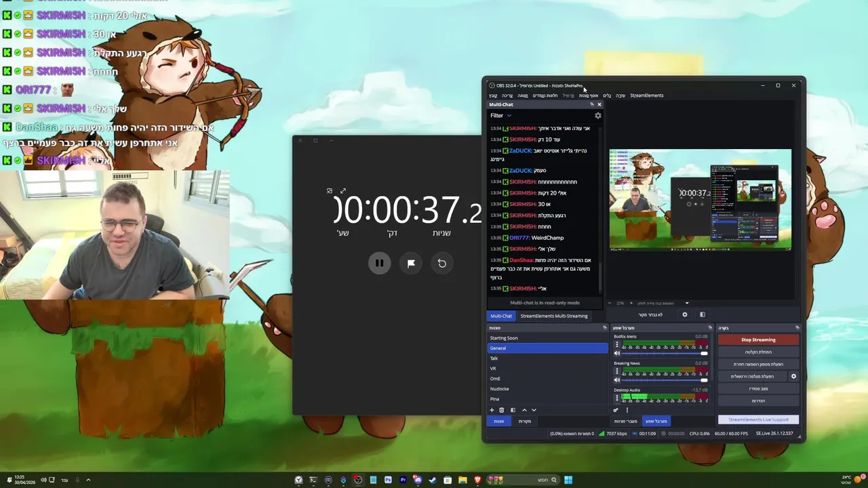Zoom out preview with minus icon
868x488 pixels.
(610, 304)
